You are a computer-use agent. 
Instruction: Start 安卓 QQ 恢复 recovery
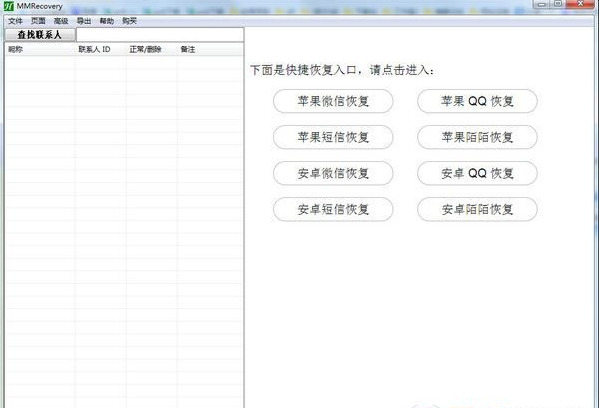click(478, 173)
